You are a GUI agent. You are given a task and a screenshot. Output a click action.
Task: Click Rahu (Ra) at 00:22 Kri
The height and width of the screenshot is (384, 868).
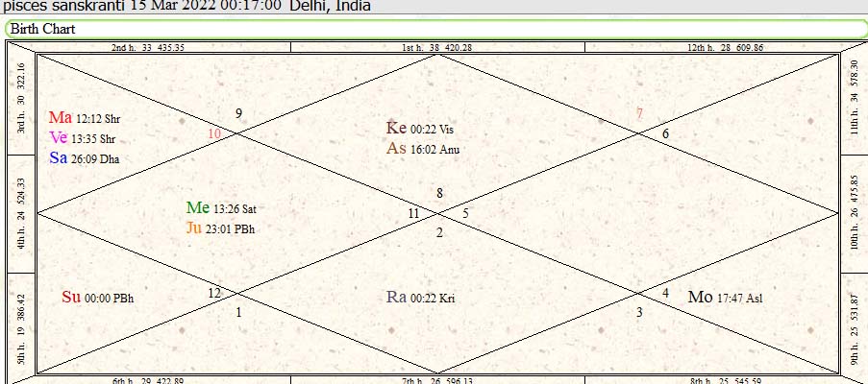(x=420, y=298)
